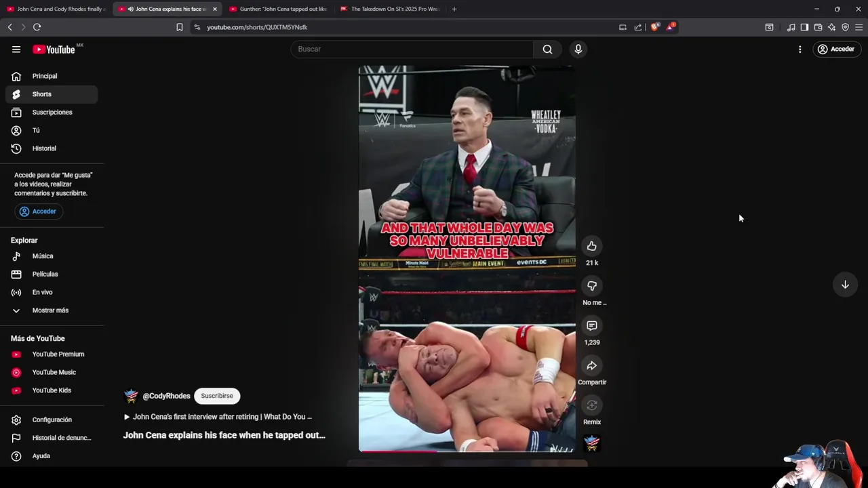Open the YouTube hamburger guide menu

[x=16, y=49]
